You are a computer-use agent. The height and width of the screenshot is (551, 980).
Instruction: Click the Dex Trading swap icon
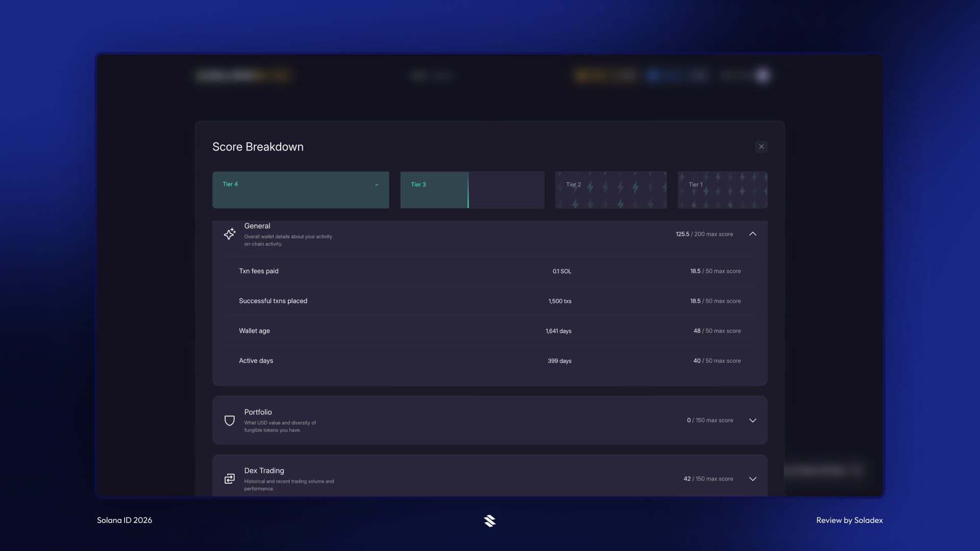230,479
